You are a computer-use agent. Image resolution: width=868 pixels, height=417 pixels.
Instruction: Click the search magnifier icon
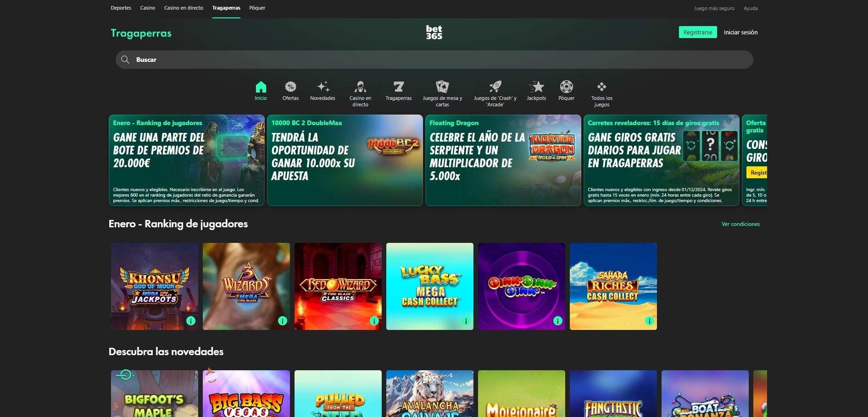pyautogui.click(x=125, y=60)
